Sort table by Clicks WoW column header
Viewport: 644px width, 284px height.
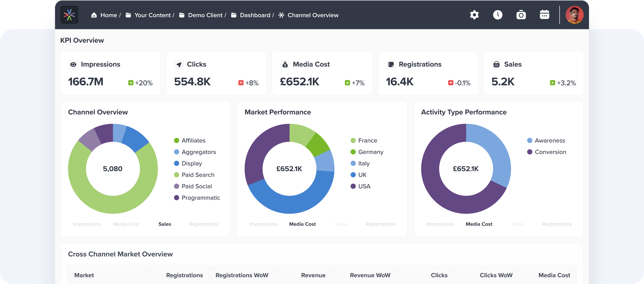tap(496, 275)
